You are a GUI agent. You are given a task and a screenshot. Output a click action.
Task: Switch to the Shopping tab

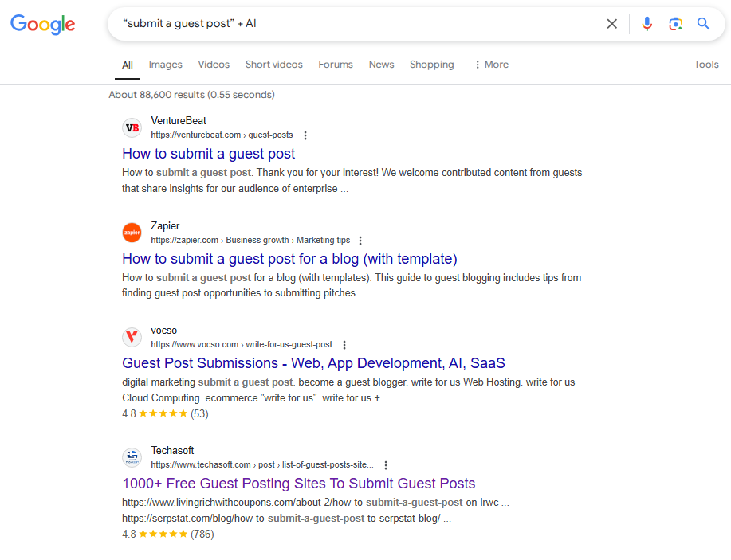click(x=432, y=65)
